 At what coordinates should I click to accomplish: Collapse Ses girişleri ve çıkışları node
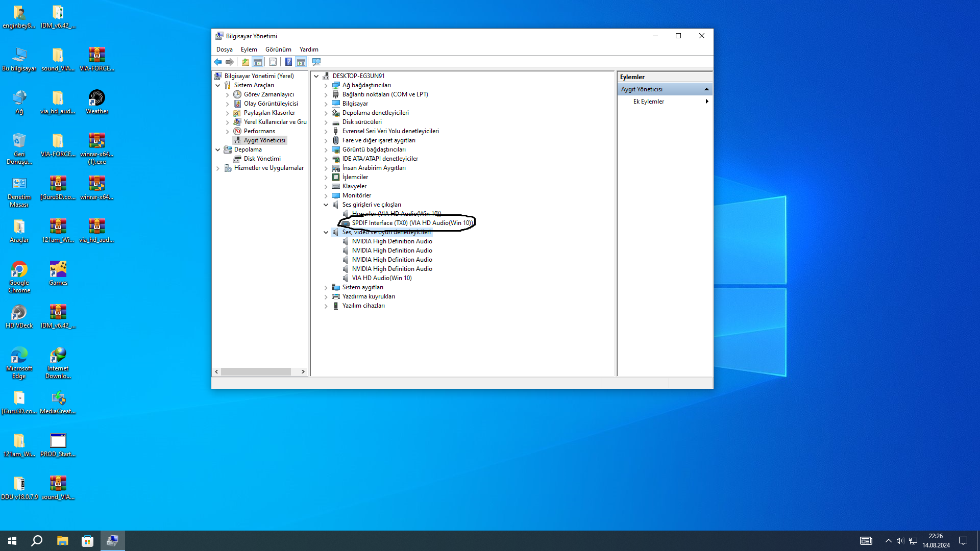point(326,205)
